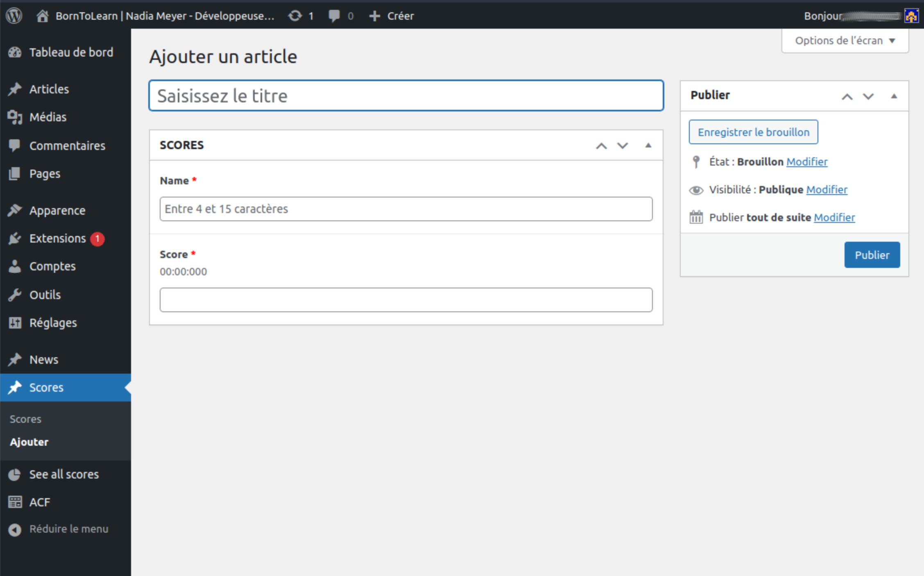The height and width of the screenshot is (576, 924).
Task: Click the See all scores chart icon
Action: (x=15, y=474)
